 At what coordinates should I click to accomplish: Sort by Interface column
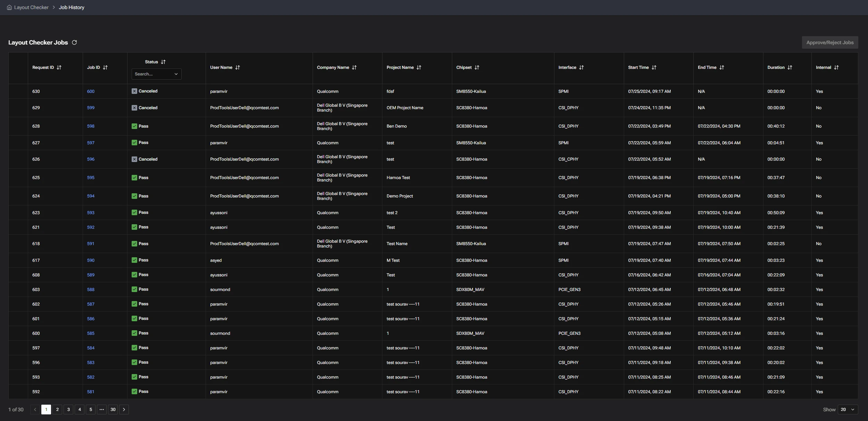click(581, 67)
